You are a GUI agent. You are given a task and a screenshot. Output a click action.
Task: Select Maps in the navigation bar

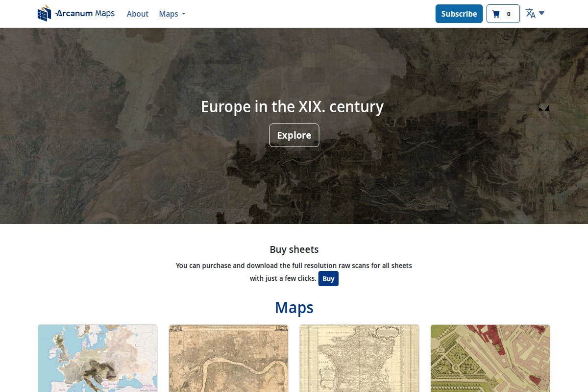[x=169, y=14]
